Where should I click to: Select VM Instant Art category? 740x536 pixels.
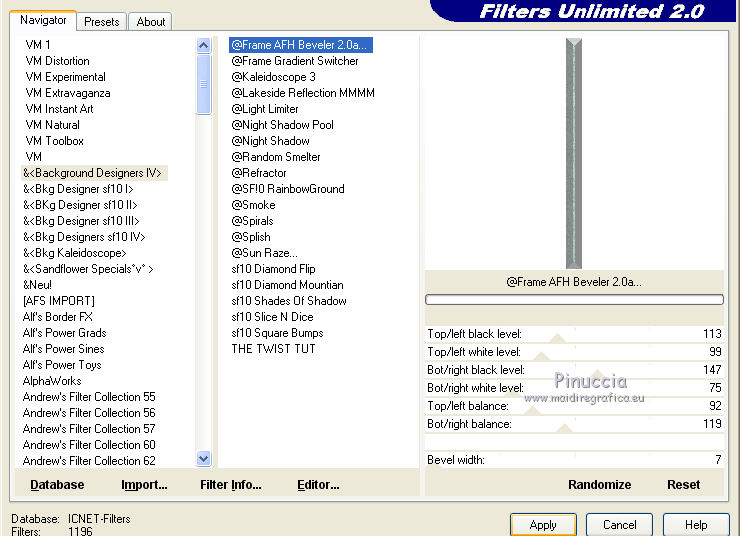(x=59, y=109)
